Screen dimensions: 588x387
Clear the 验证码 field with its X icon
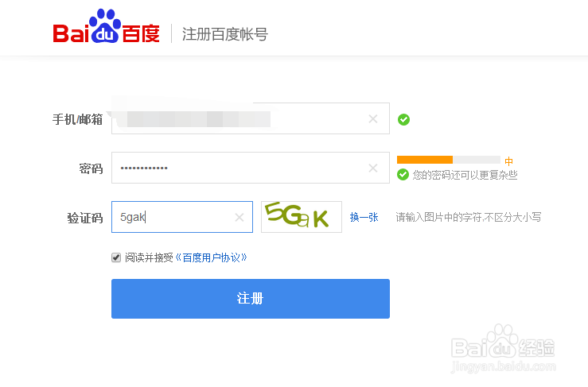[x=239, y=217]
